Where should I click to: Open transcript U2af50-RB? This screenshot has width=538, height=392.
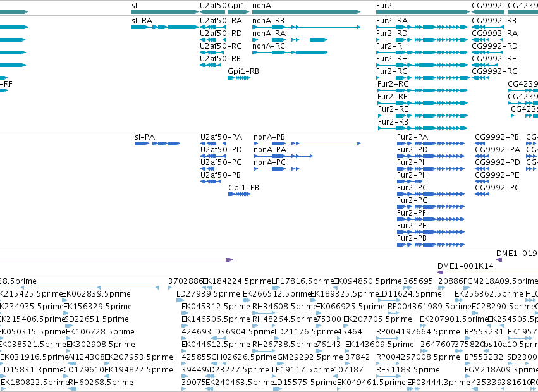[220, 59]
